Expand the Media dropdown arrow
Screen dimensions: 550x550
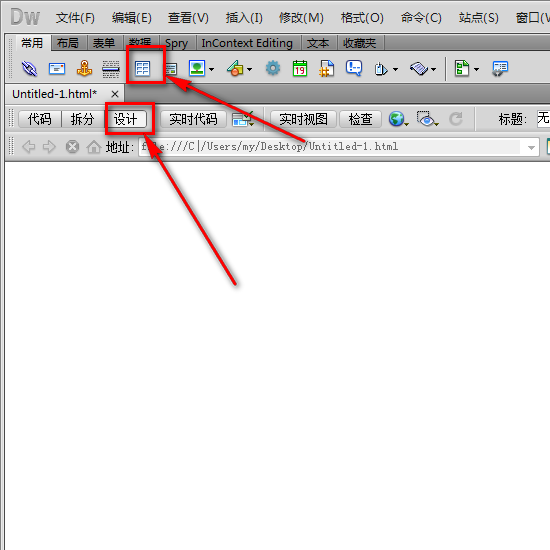click(x=249, y=69)
